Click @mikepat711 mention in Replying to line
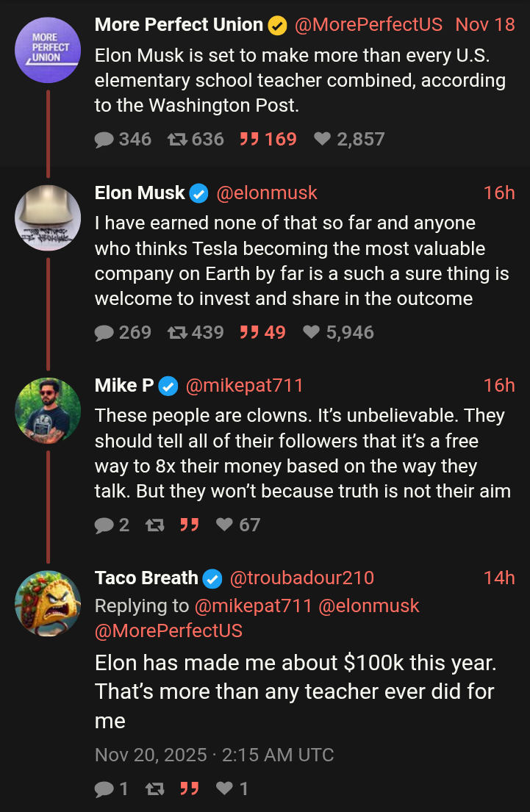 [x=253, y=606]
